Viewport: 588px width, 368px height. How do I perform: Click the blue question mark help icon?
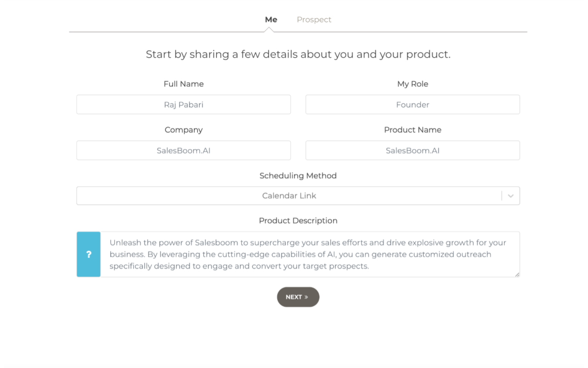pos(88,254)
